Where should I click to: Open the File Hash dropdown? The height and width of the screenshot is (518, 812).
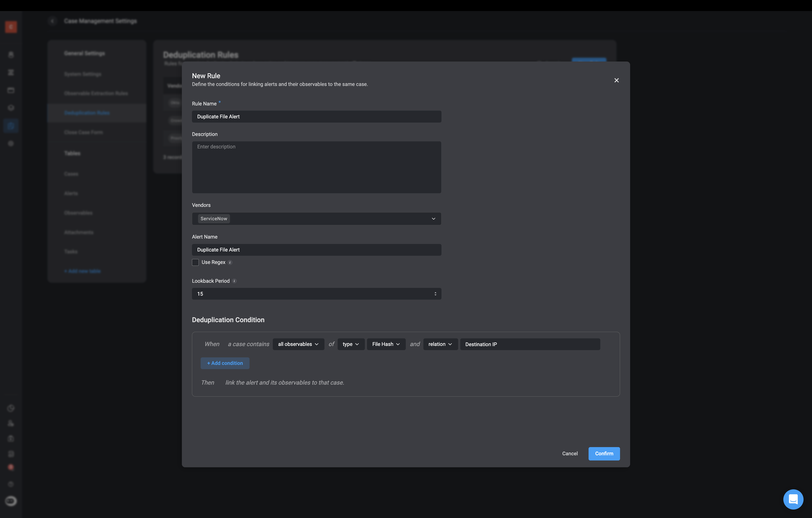(386, 344)
